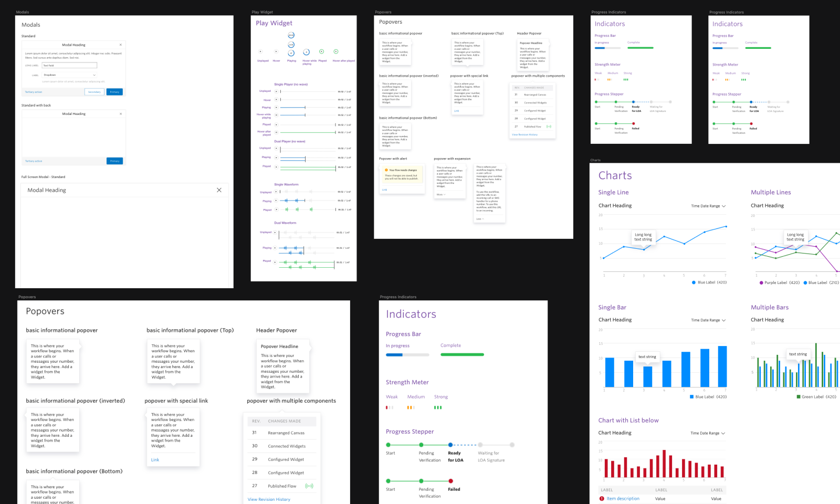This screenshot has width=840, height=504.
Task: Click the blue Link in enlarged popover with special link
Action: [x=155, y=460]
